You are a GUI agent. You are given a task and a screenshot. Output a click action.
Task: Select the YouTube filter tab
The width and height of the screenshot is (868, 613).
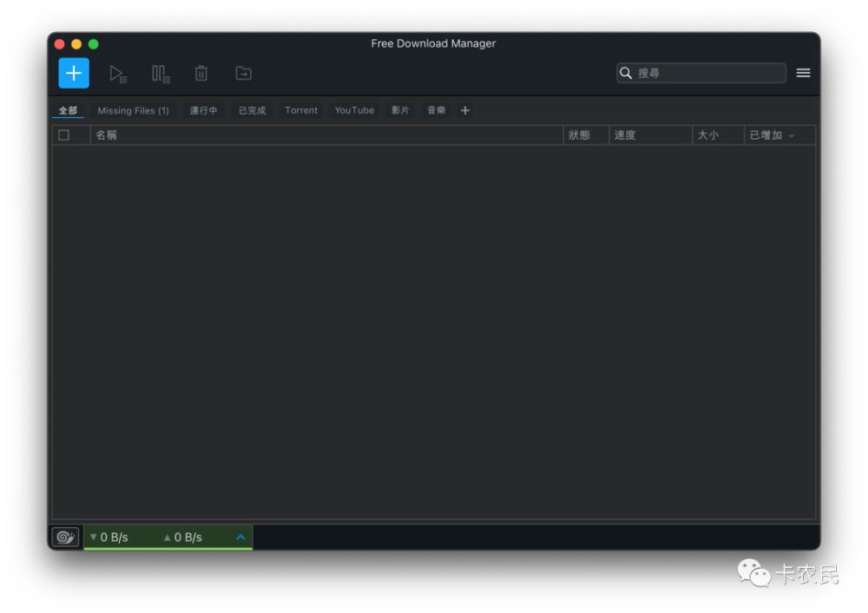(354, 111)
